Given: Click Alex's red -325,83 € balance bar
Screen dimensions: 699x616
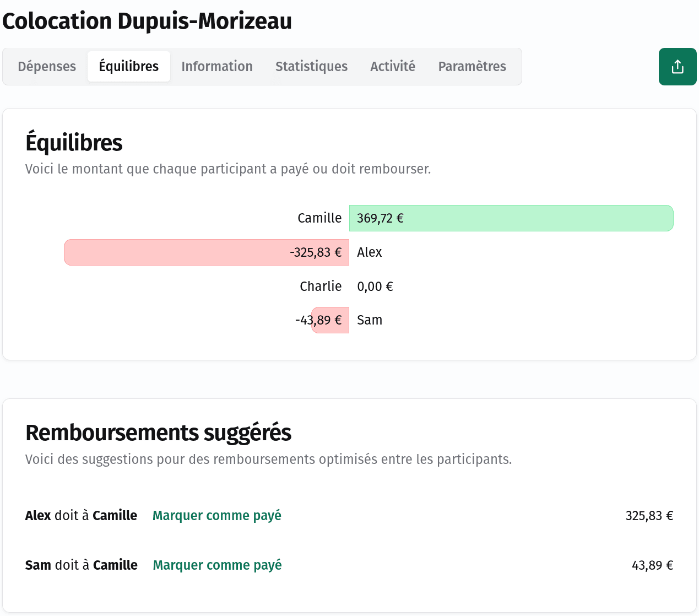Looking at the screenshot, I should coord(207,252).
